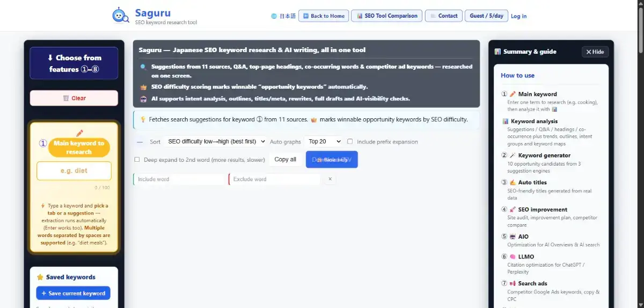Click the SEO keyword research tool tagline

coord(166,23)
